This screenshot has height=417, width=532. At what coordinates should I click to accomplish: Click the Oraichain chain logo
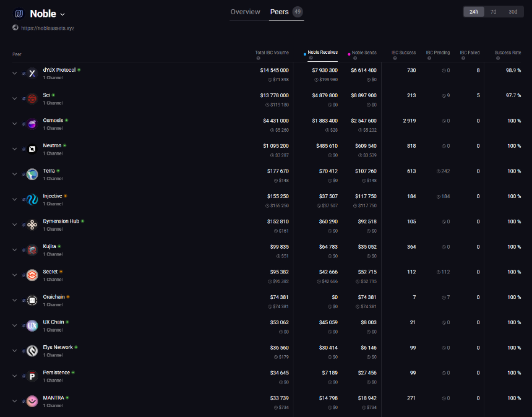coord(32,300)
